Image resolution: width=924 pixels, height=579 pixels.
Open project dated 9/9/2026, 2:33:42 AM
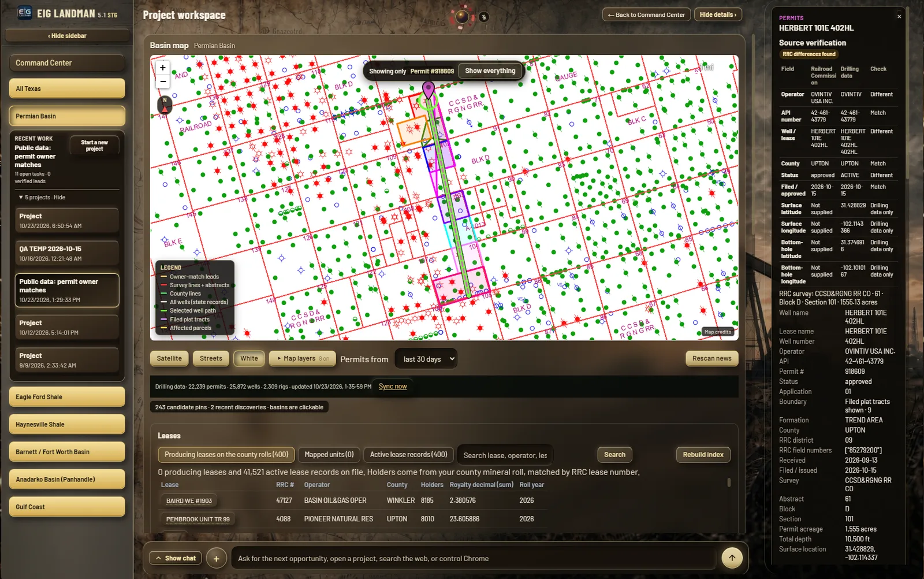[67, 361]
